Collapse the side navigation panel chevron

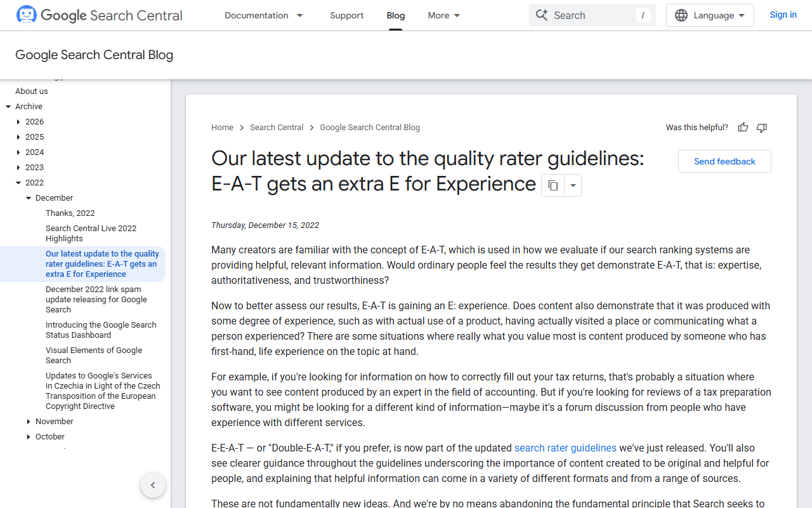[x=153, y=485]
